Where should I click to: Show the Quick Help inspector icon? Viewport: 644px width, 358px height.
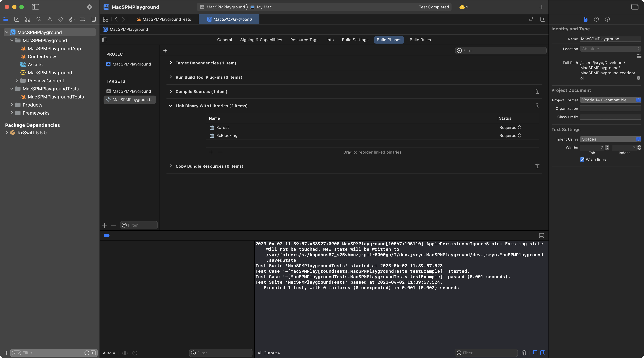(607, 19)
